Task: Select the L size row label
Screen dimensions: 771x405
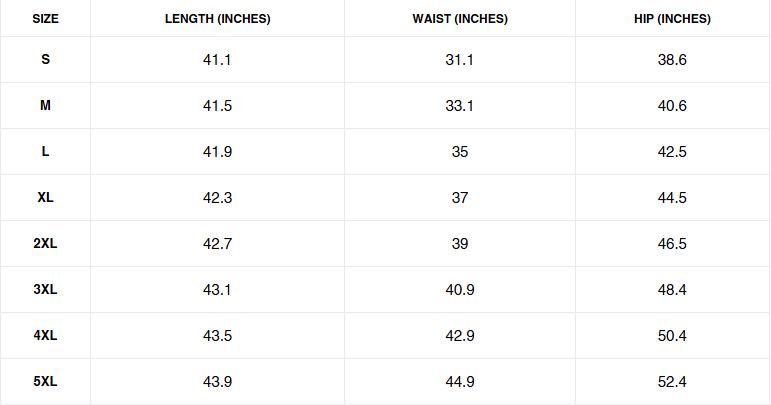Action: tap(45, 152)
